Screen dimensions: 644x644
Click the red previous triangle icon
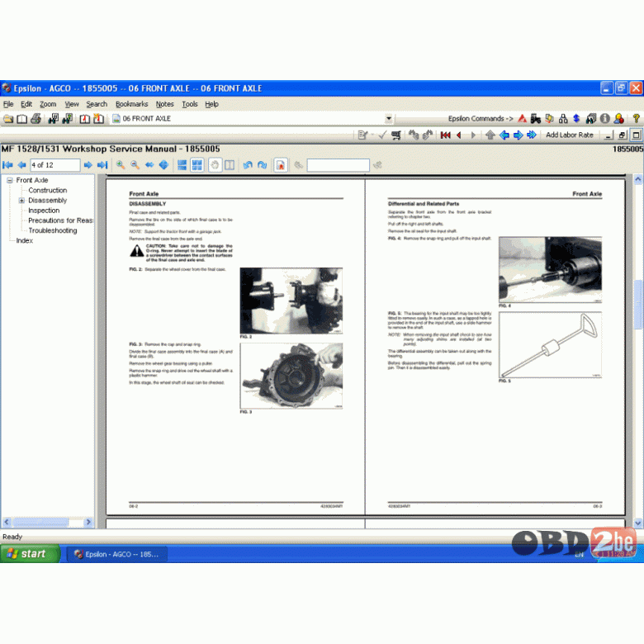459,135
